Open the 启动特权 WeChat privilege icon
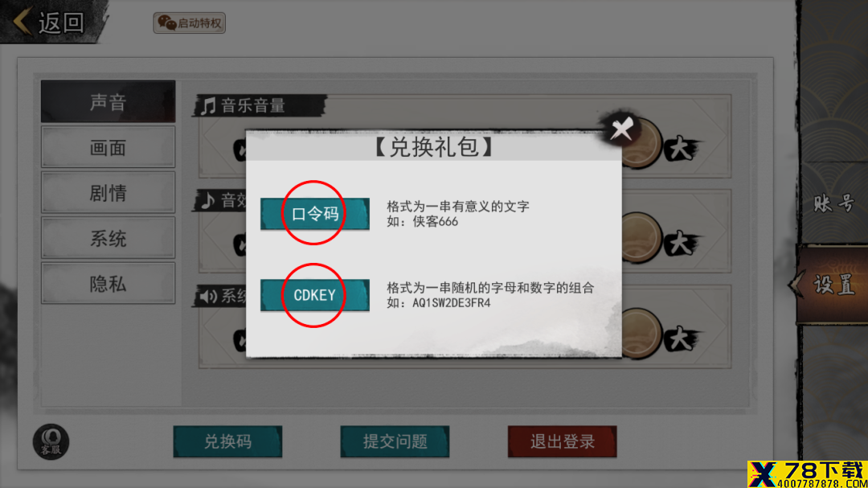This screenshot has width=868, height=488. coord(190,23)
